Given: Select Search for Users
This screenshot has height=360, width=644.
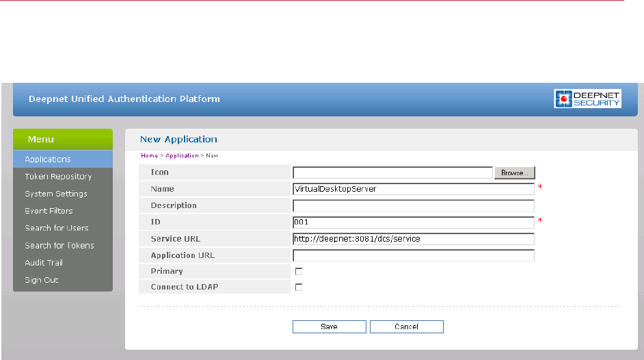Looking at the screenshot, I should click(63, 228).
